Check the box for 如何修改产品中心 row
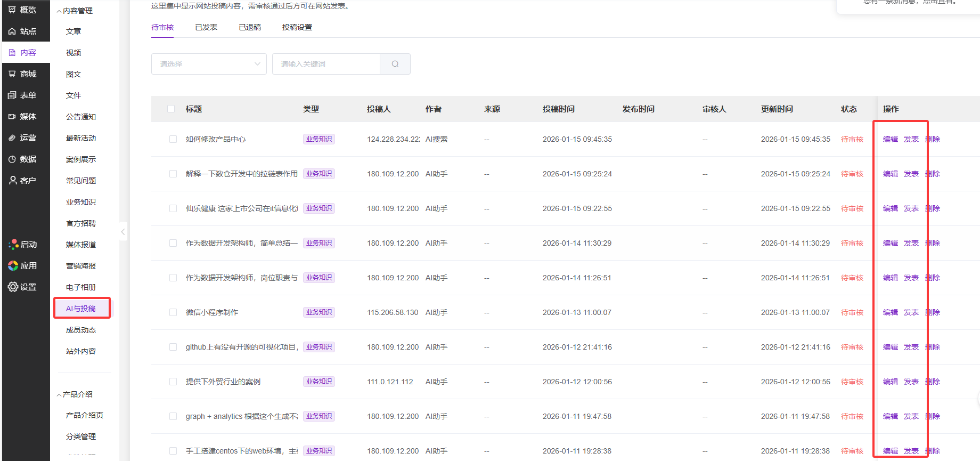This screenshot has width=980, height=461. [173, 139]
